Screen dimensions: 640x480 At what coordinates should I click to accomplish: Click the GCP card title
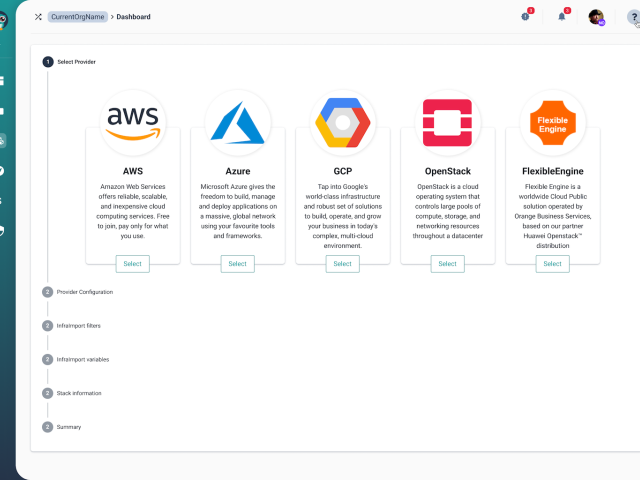pos(343,171)
